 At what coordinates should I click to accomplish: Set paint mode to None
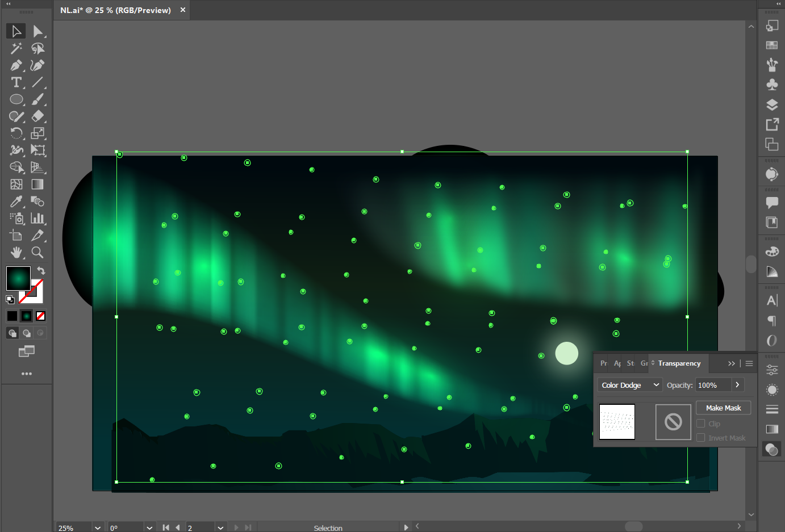[41, 316]
